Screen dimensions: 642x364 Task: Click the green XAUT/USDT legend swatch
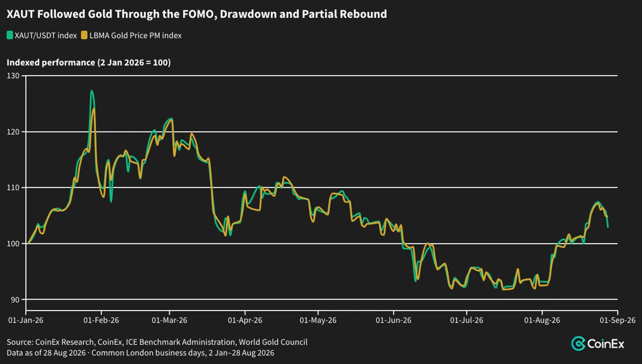click(x=10, y=35)
